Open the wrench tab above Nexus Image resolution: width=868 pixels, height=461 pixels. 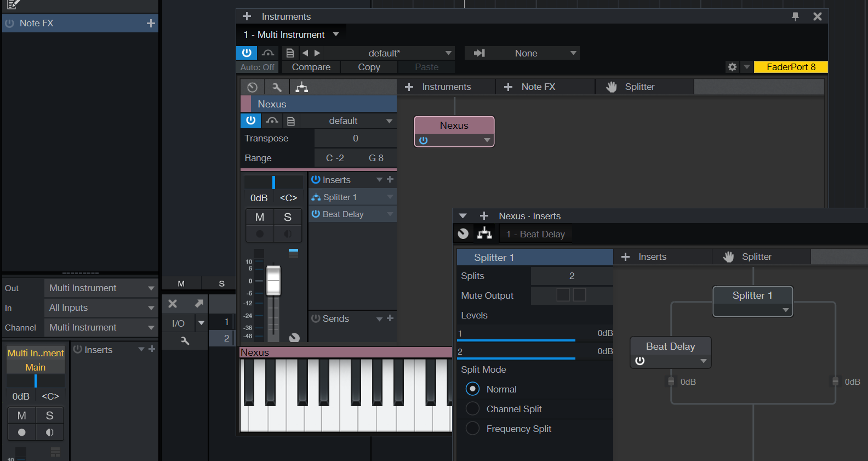277,87
